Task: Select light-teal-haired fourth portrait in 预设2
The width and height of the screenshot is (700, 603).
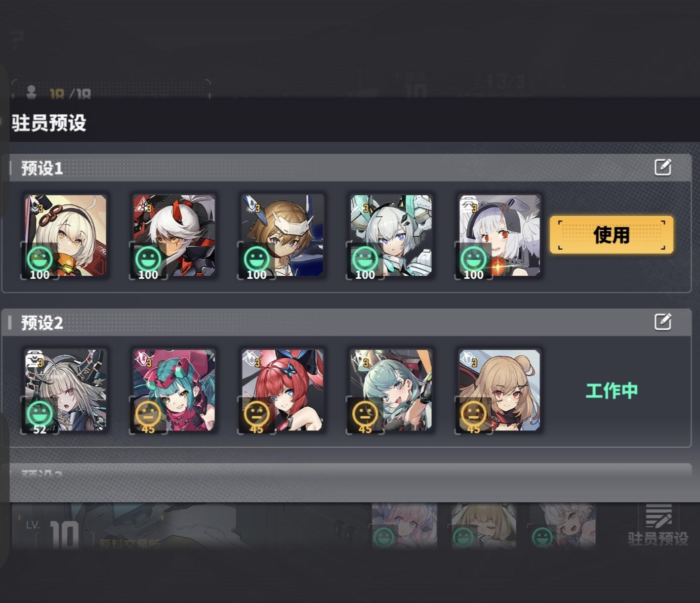Action: pyautogui.click(x=391, y=390)
